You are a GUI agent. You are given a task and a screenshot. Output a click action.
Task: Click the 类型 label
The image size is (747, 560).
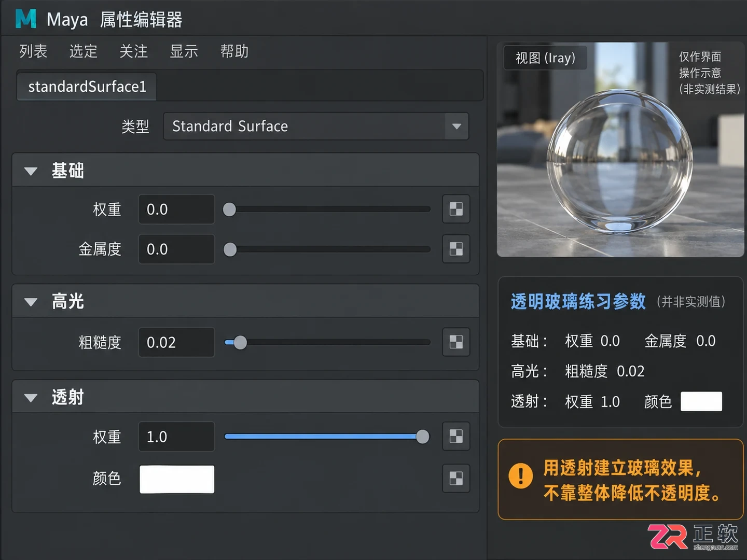(x=135, y=127)
